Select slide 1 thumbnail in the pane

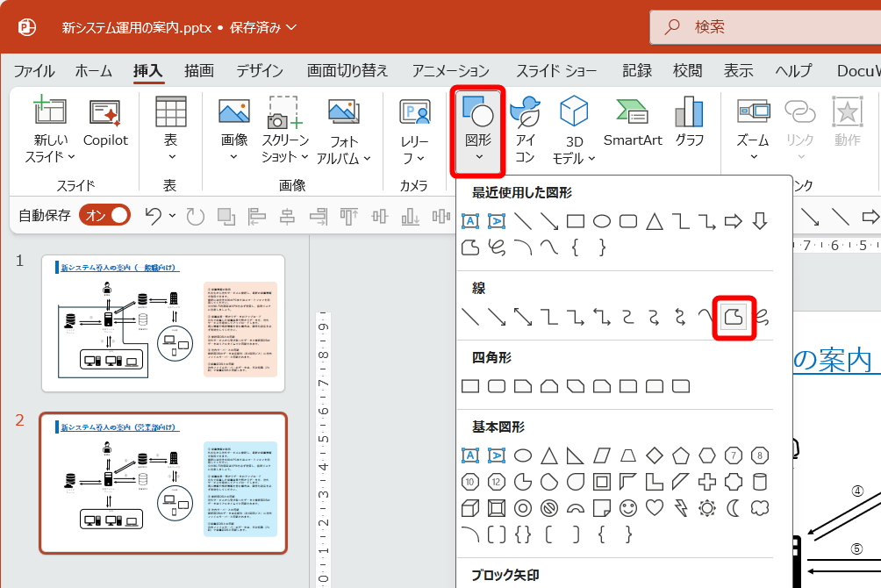[x=162, y=320]
